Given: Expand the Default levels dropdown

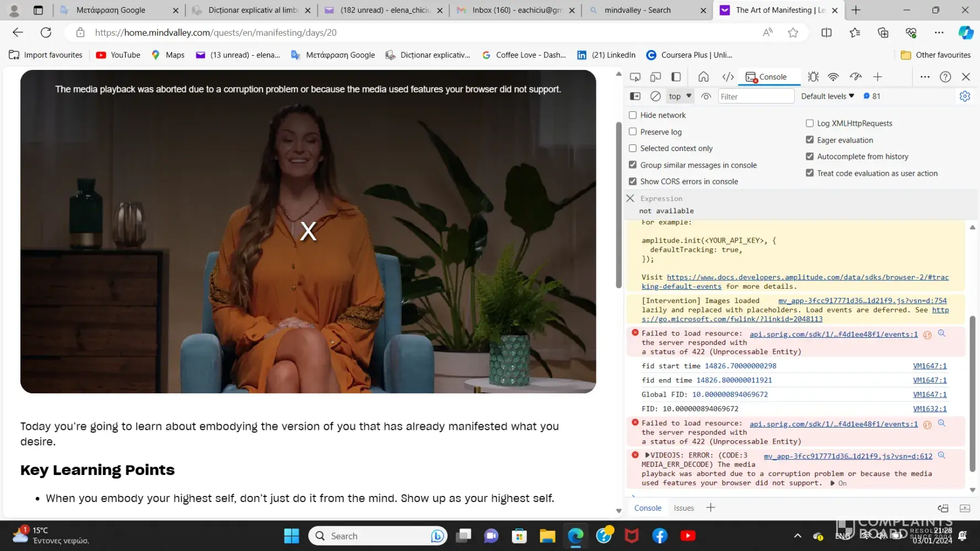Looking at the screenshot, I should [x=827, y=96].
